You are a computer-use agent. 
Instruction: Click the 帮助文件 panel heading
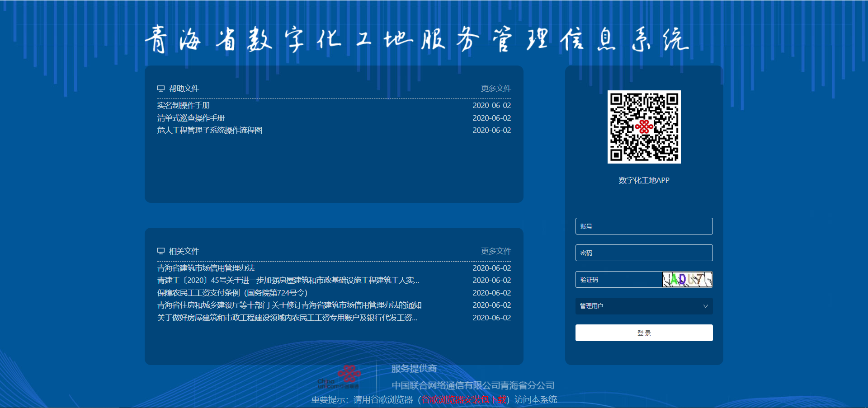[184, 89]
